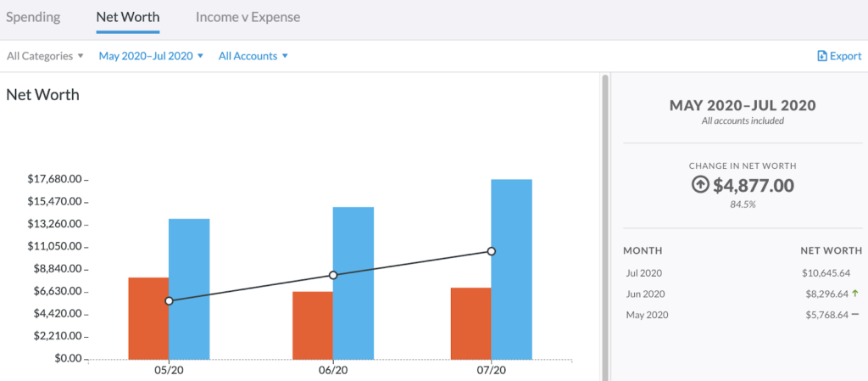868x381 pixels.
Task: Click the vertical scrollbar beside the chart
Action: tap(605, 227)
